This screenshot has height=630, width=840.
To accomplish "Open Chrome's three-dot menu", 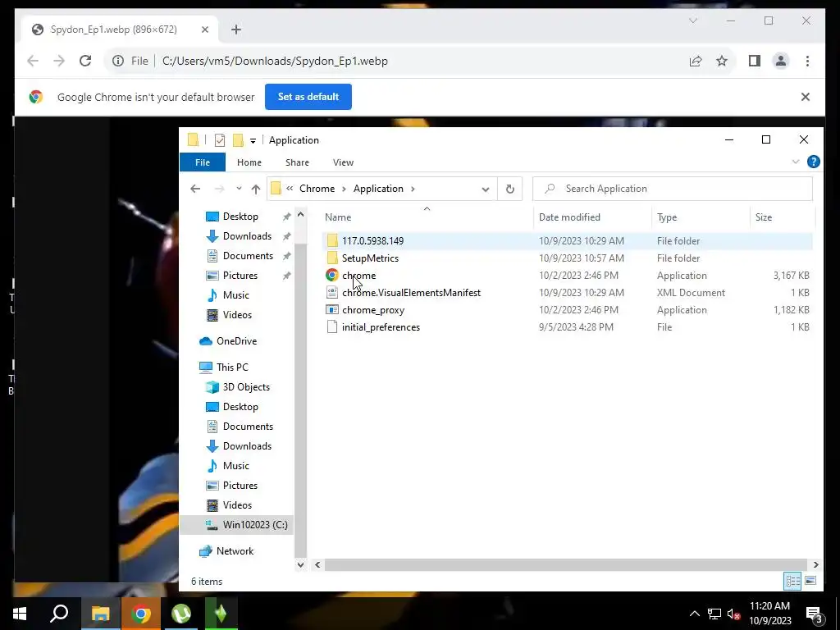I will pos(807,61).
